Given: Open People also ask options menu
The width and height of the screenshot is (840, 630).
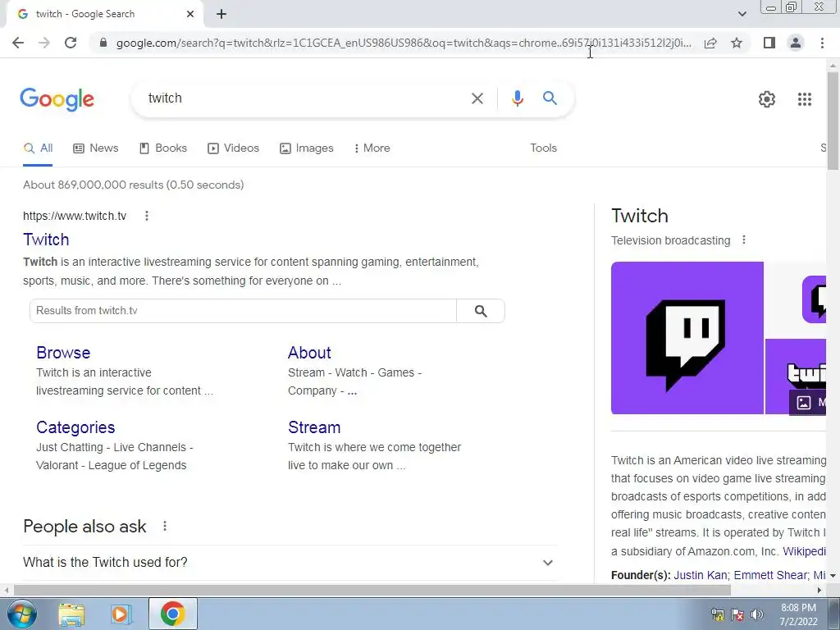Looking at the screenshot, I should point(164,526).
